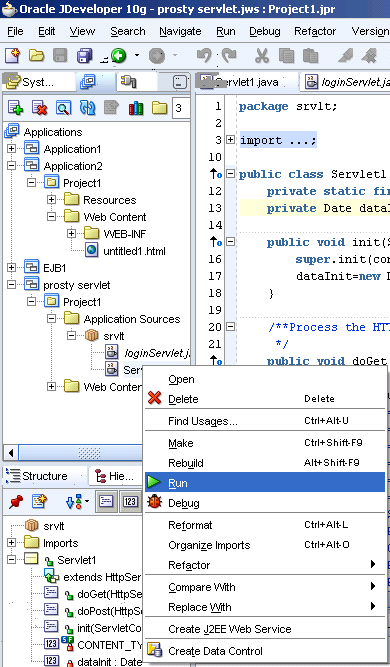Click the Open folder toolbar icon
The image size is (390, 667).
tap(37, 56)
